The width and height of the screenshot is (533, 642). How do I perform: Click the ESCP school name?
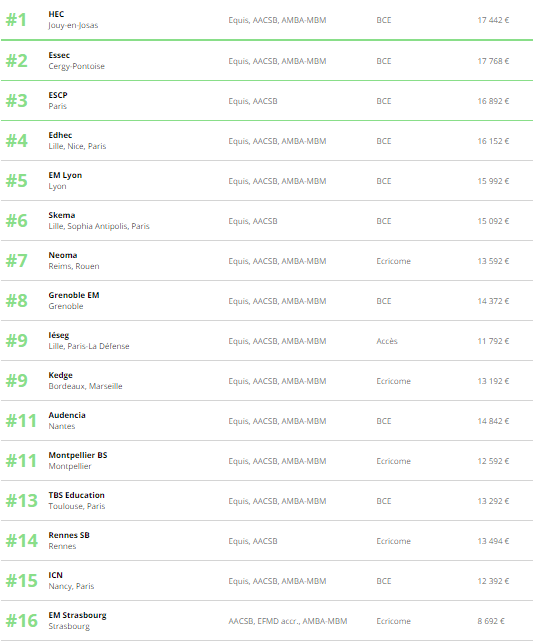click(x=58, y=95)
